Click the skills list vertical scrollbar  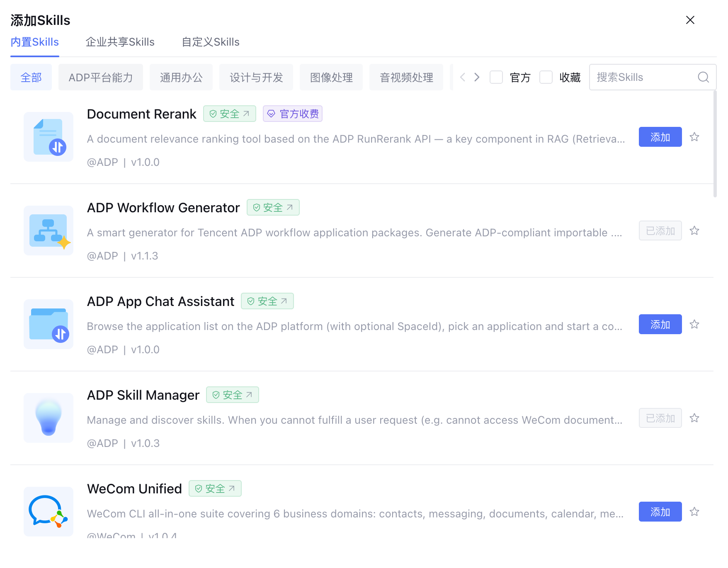point(715,144)
